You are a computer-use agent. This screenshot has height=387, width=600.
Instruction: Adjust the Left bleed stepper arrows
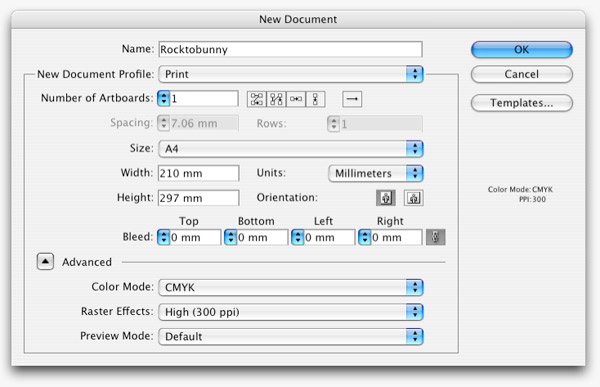(297, 237)
